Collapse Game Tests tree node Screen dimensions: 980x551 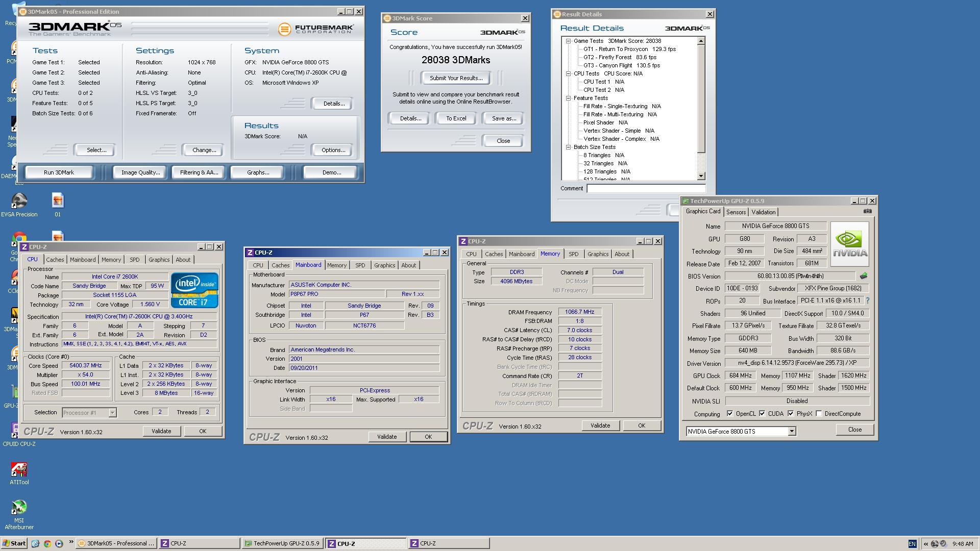pos(568,41)
